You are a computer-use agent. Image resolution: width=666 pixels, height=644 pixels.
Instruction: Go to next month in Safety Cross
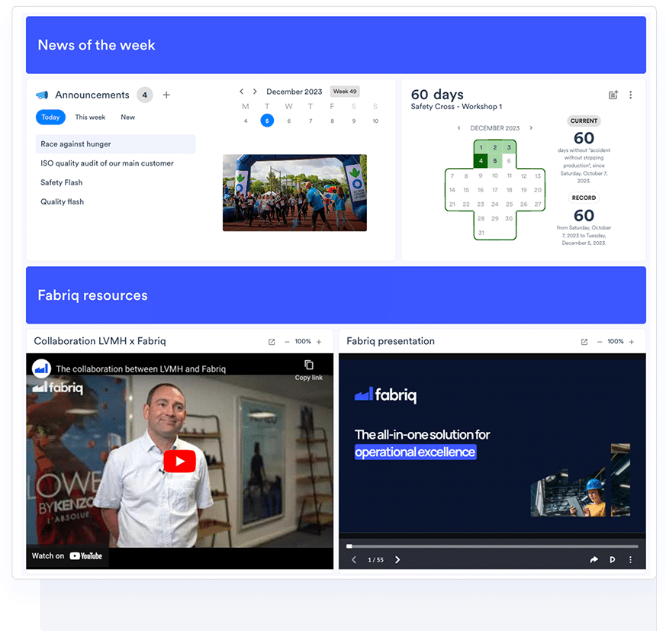[531, 128]
